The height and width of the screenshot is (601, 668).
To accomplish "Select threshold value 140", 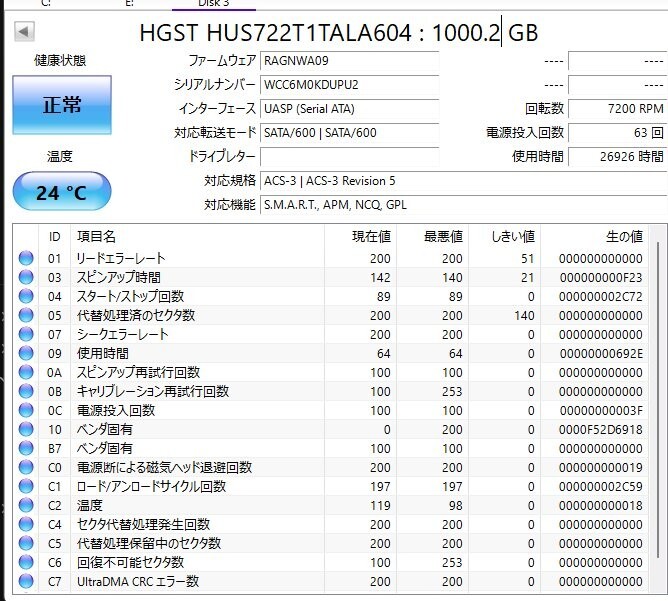I will click(524, 315).
